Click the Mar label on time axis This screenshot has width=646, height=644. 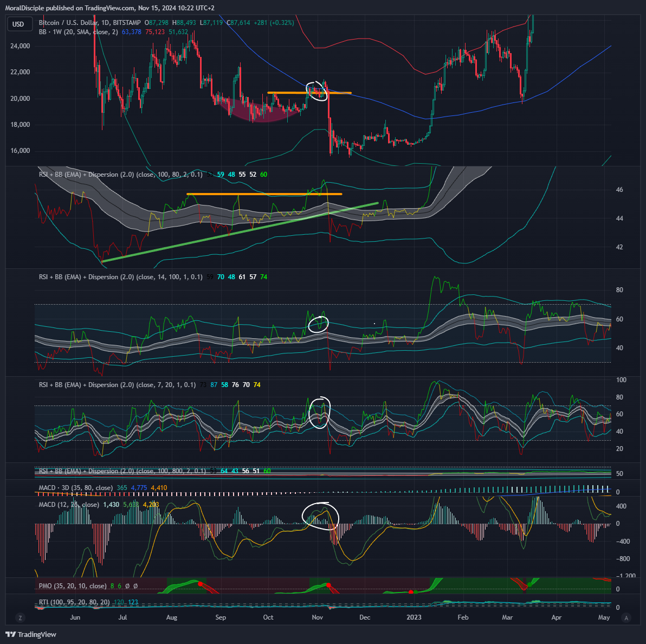point(507,617)
